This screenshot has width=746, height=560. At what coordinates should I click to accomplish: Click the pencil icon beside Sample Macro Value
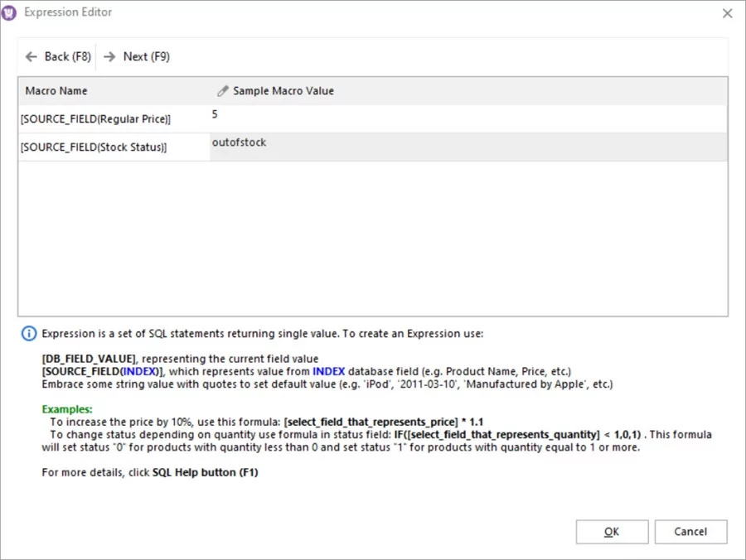click(x=222, y=90)
